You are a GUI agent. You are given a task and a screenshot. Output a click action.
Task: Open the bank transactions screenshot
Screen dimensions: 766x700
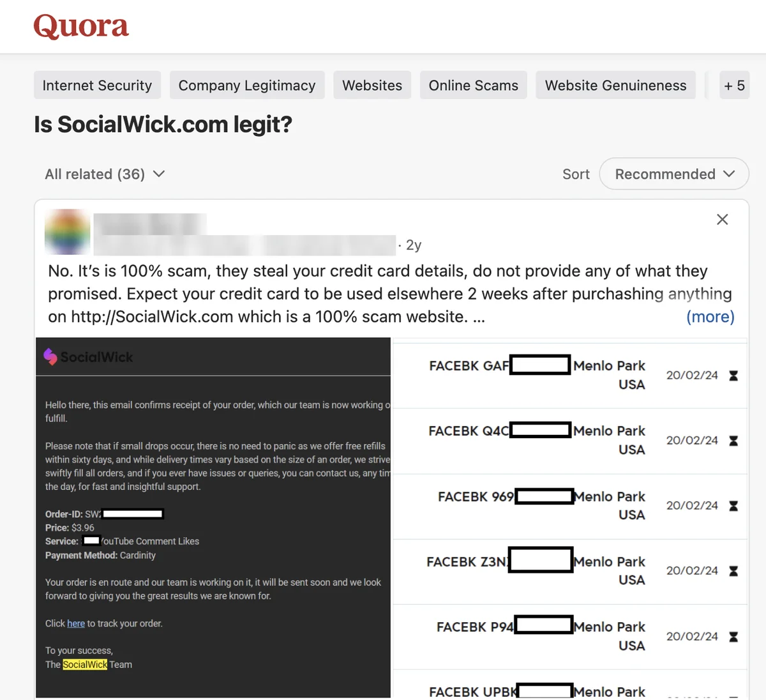[x=570, y=517]
